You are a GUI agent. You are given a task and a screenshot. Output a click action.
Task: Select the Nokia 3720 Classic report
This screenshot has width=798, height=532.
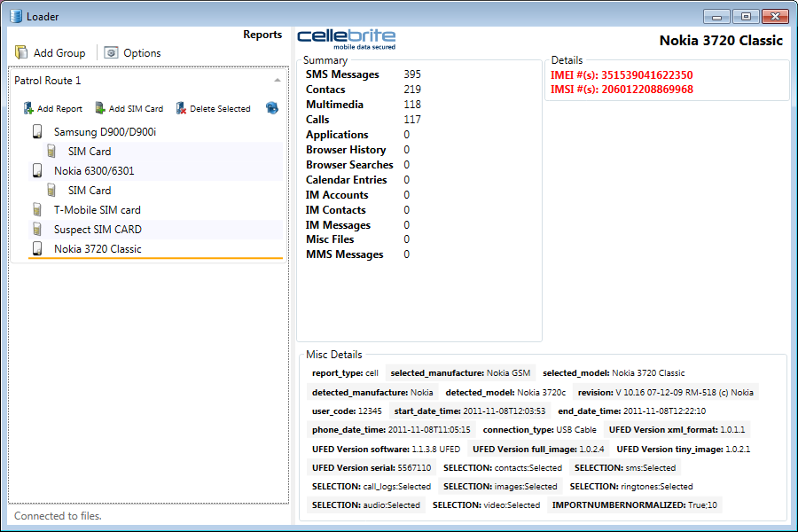[x=98, y=249]
